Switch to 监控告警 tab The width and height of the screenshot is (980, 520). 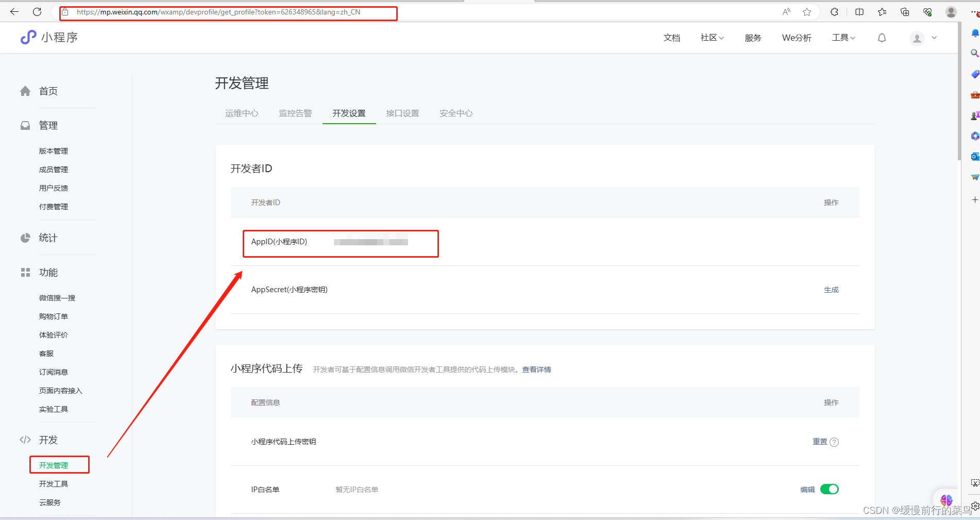click(295, 113)
